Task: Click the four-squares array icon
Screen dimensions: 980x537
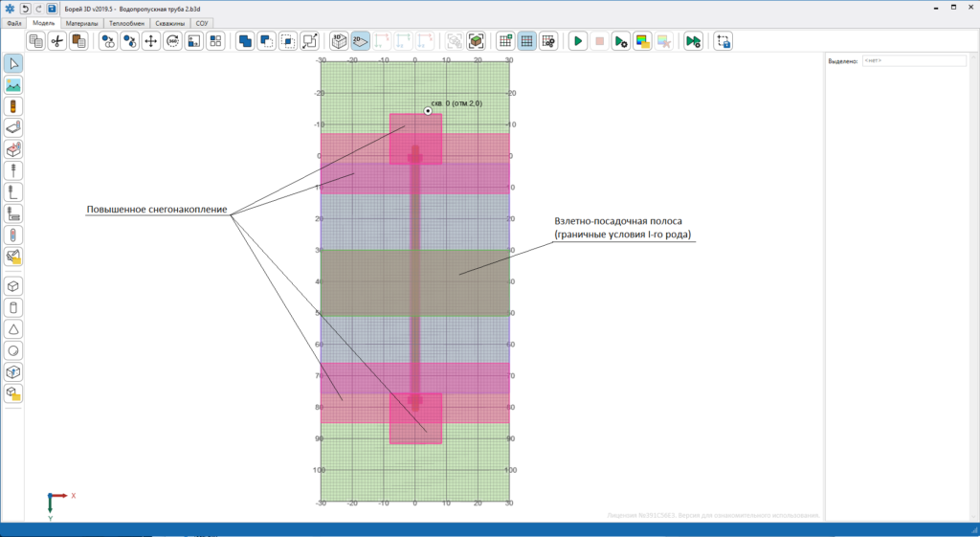Action: [215, 41]
